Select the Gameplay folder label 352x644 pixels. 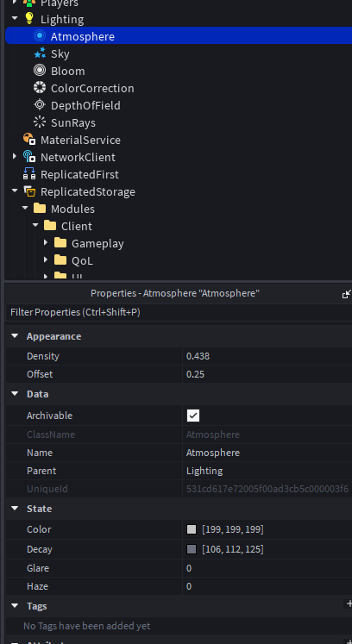coord(97,244)
